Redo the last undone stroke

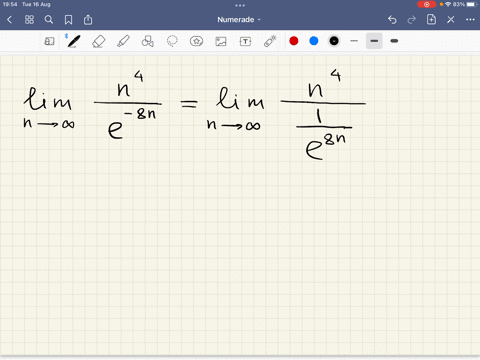point(412,20)
